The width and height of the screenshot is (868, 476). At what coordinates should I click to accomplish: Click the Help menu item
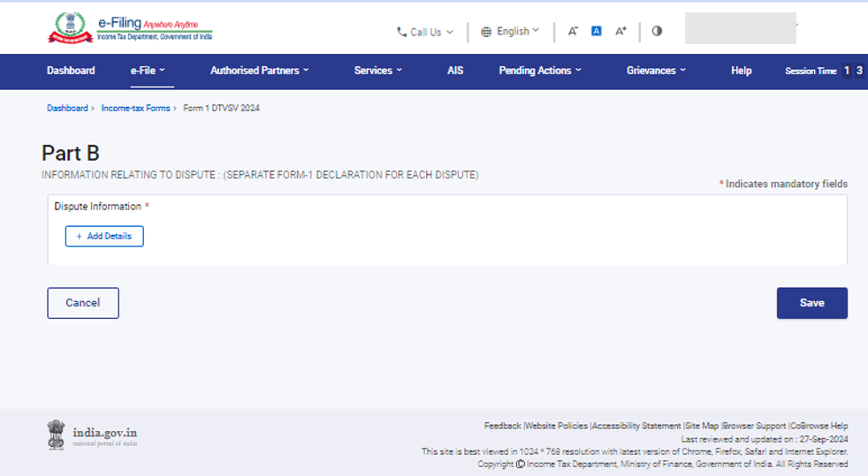742,71
